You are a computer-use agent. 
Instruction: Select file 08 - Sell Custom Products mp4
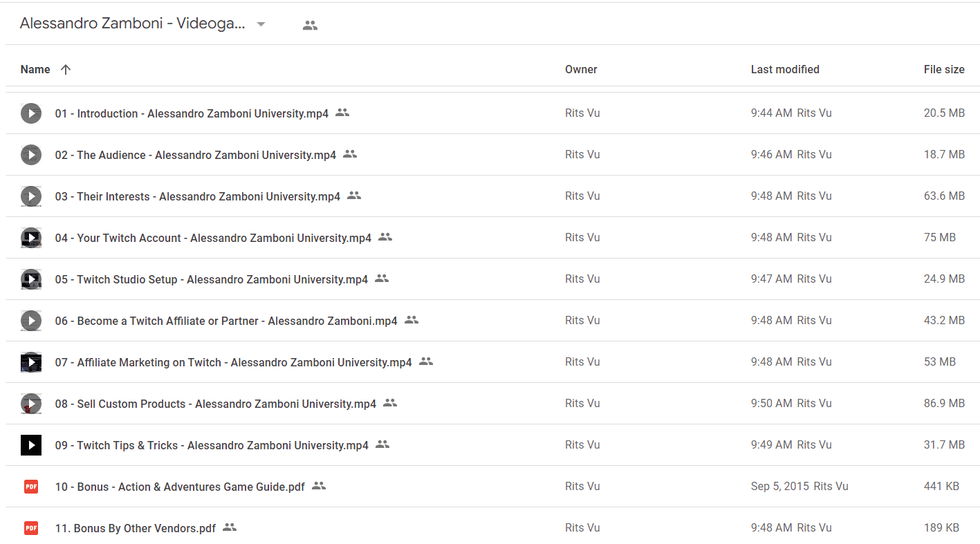pos(216,404)
